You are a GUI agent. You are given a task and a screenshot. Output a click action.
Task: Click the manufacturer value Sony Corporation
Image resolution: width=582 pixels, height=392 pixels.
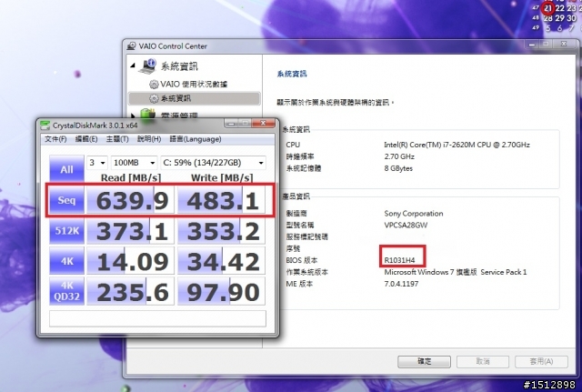tap(414, 214)
